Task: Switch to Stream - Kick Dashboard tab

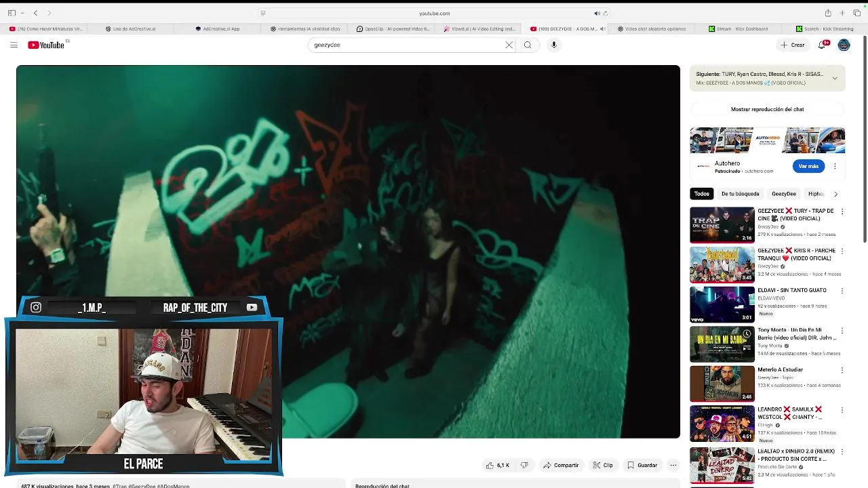Action: [738, 29]
